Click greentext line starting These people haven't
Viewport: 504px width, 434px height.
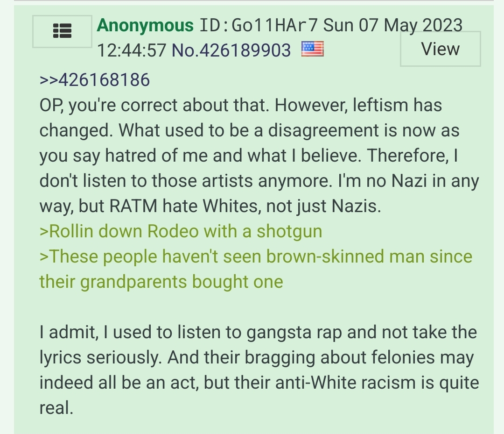(256, 256)
